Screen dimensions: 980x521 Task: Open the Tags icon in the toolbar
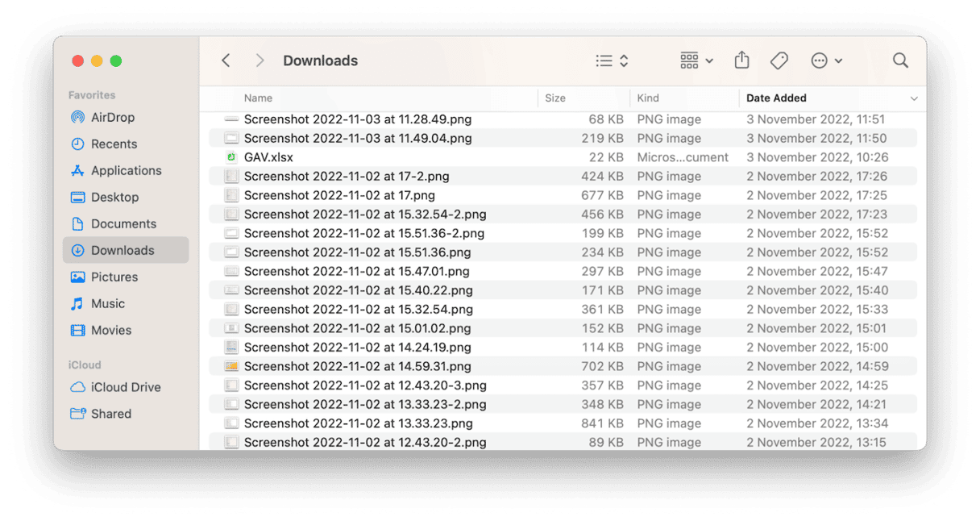click(x=779, y=60)
